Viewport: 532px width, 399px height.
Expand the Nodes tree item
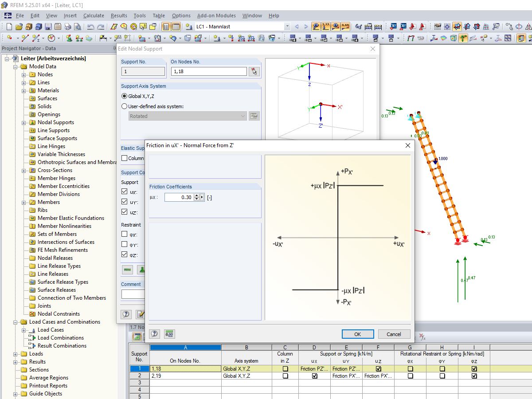click(x=24, y=74)
